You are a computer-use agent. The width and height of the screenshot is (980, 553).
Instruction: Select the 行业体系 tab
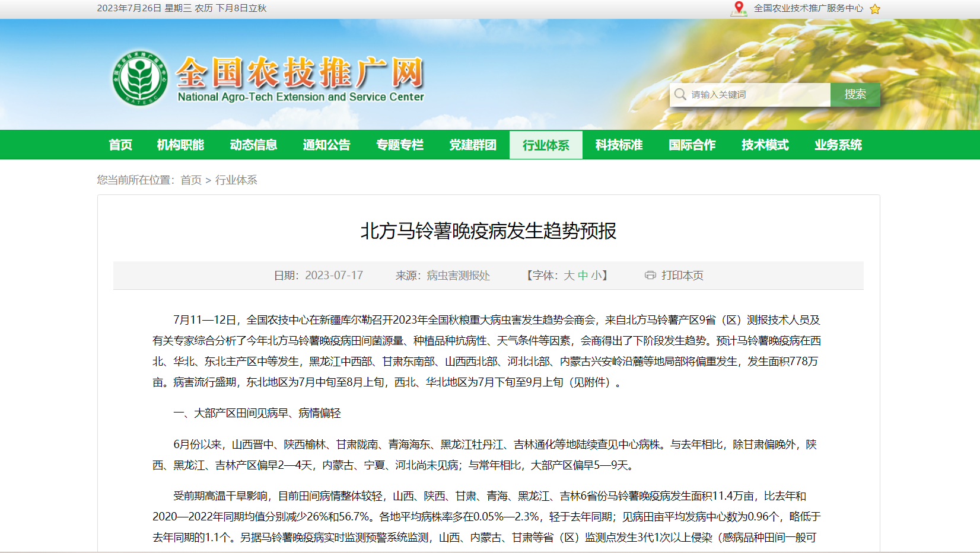(x=545, y=145)
